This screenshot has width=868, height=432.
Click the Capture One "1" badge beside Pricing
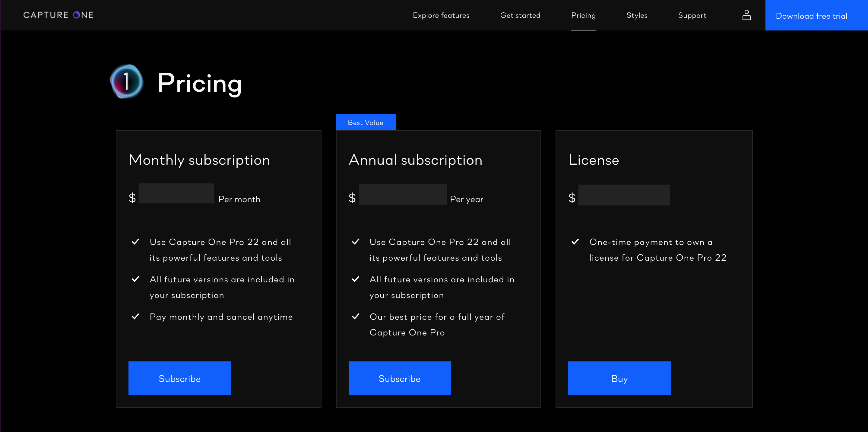coord(127,81)
